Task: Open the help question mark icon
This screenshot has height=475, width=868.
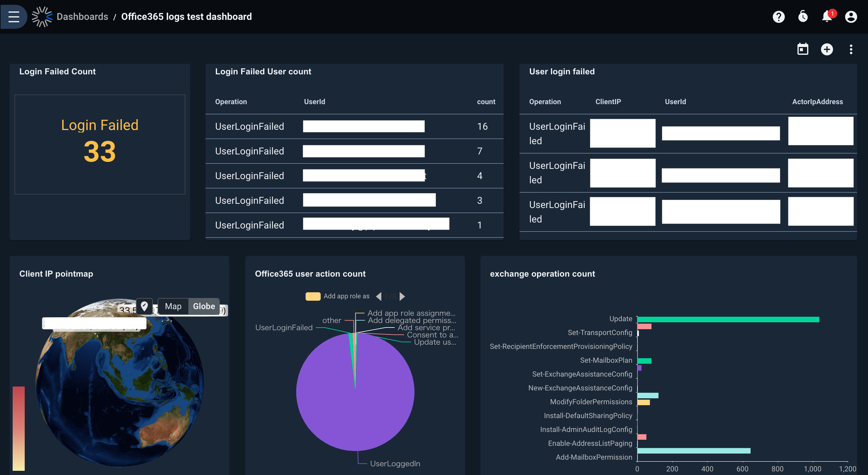Action: point(778,17)
